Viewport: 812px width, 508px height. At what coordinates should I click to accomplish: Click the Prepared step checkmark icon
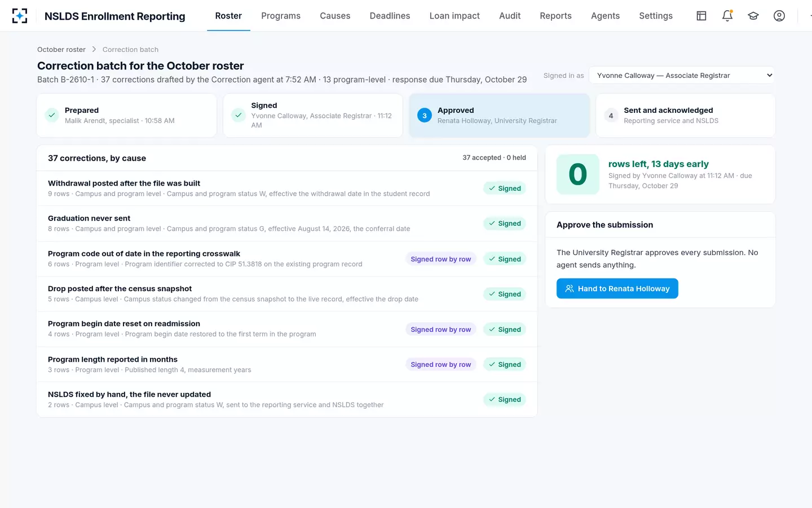52,115
